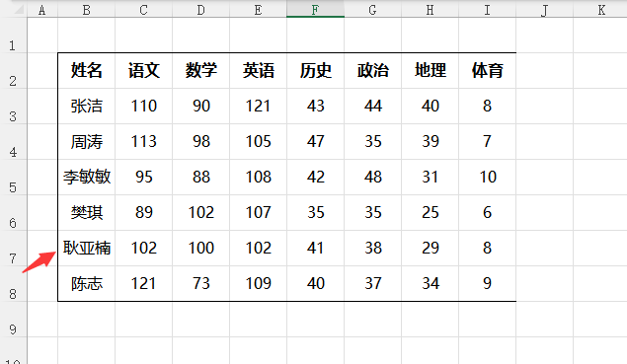
Task: Click the 历史 header cell
Action: click(315, 70)
